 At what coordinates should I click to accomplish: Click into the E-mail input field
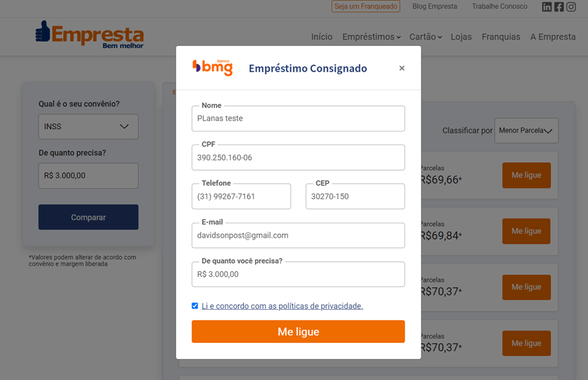(298, 236)
